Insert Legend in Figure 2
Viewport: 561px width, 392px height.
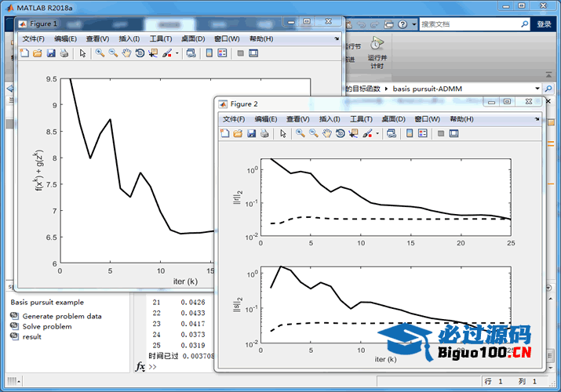click(x=423, y=133)
